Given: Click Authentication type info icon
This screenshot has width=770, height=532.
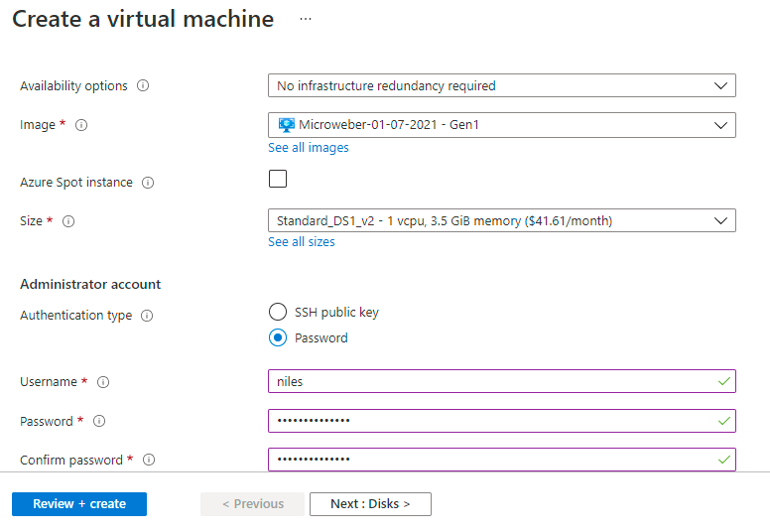Looking at the screenshot, I should (147, 316).
